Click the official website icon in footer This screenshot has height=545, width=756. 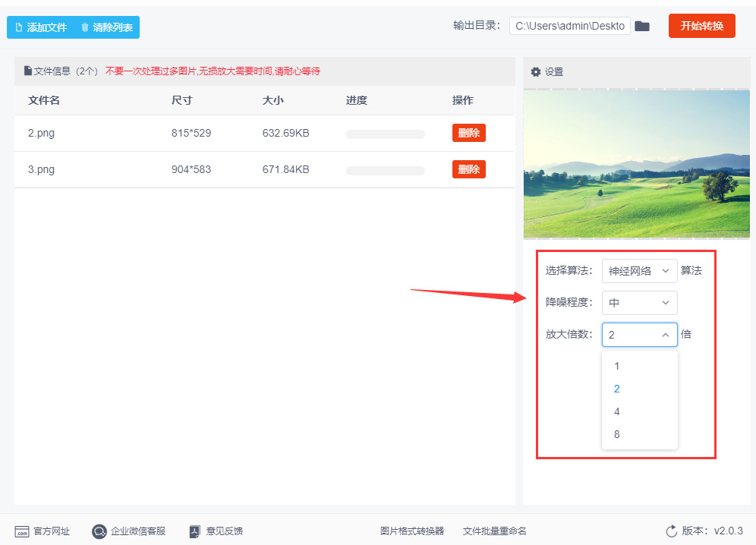(x=22, y=531)
